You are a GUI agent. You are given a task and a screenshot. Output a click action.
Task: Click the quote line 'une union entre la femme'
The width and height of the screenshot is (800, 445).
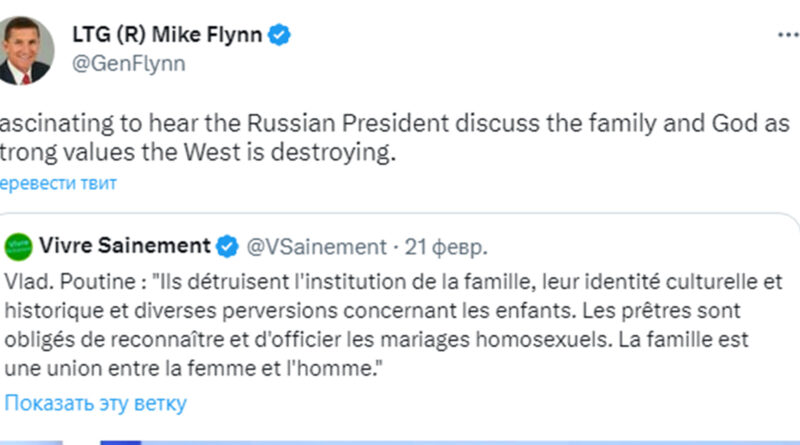196,368
